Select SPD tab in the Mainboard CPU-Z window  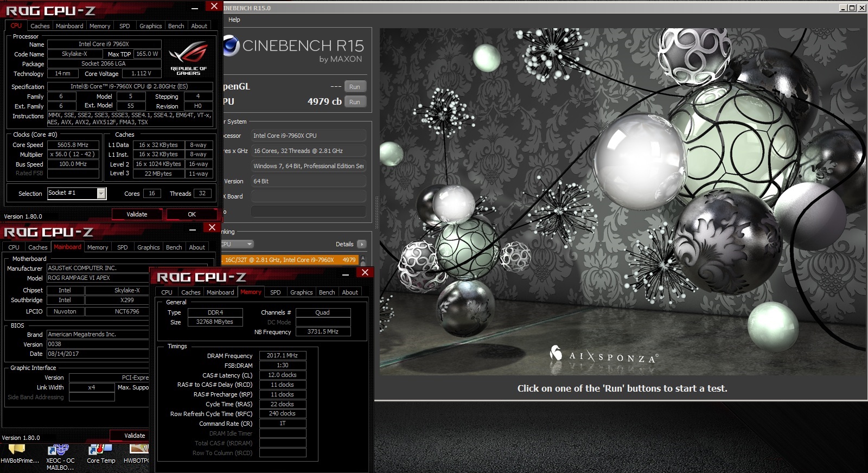coord(123,247)
